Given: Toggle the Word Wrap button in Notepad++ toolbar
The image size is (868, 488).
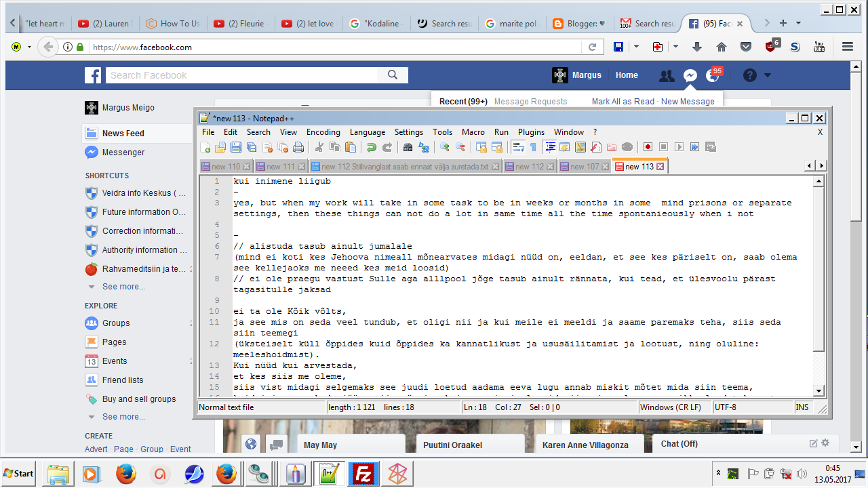Looking at the screenshot, I should (x=518, y=147).
